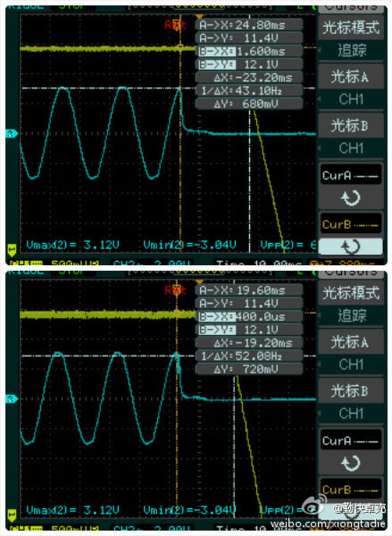Open the 光标模式 menu item in bottom screen
Screen dimensions: 392x536
(351, 293)
